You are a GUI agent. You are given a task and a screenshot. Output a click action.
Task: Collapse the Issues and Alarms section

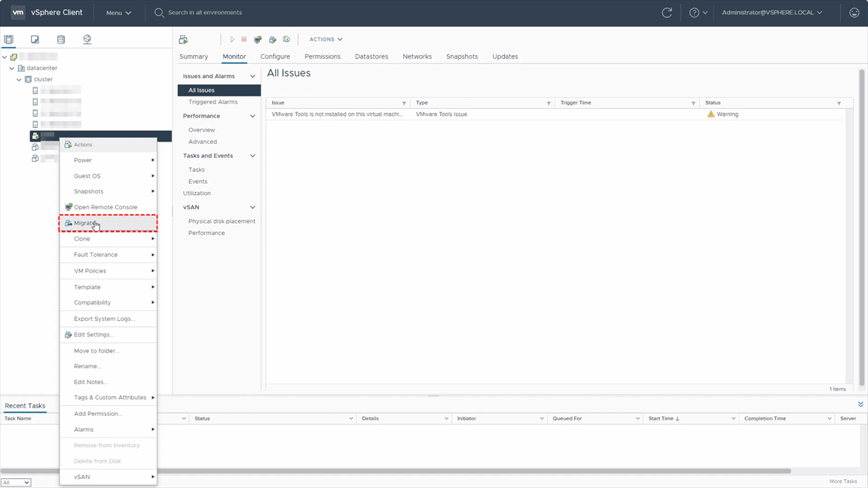tap(252, 76)
